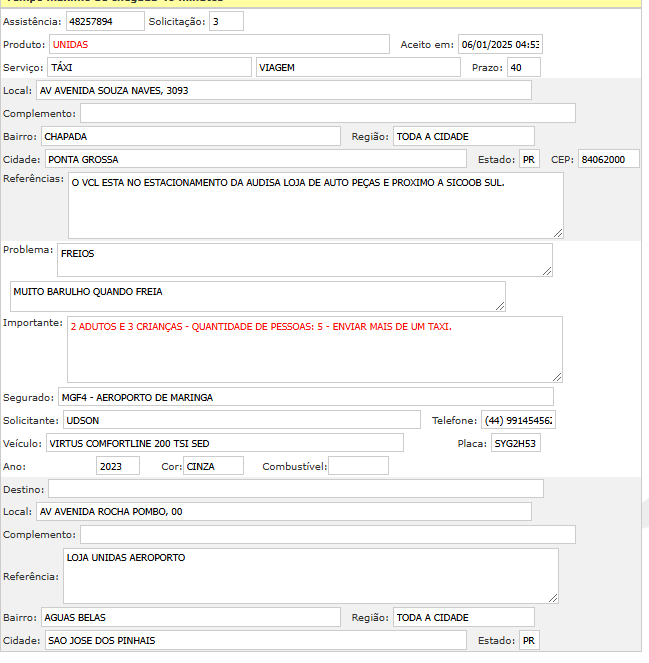The image size is (649, 663).
Task: Click the "Combustível:" label
Action: pyautogui.click(x=295, y=466)
